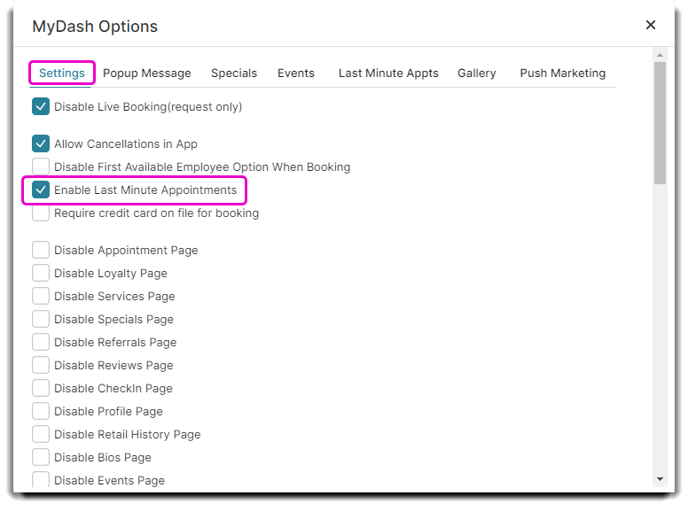Image resolution: width=688 pixels, height=519 pixels.
Task: Switch to the Popup Message tab
Action: 147,73
